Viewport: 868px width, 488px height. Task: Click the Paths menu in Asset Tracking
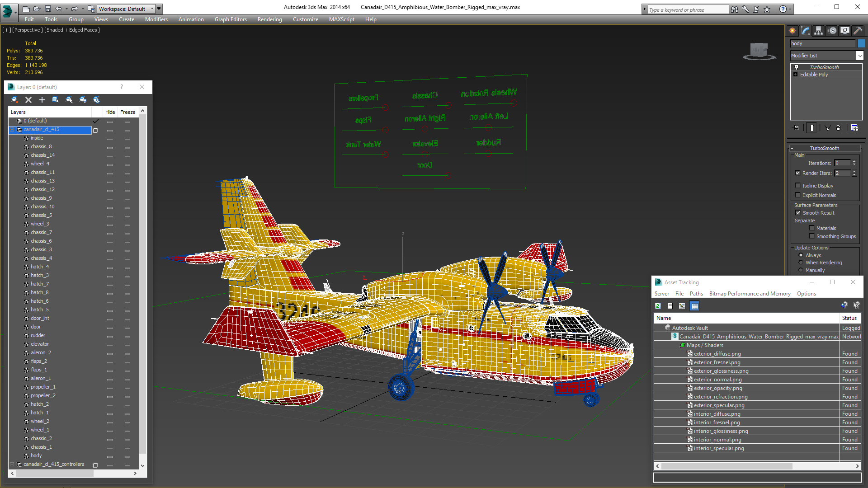click(695, 294)
